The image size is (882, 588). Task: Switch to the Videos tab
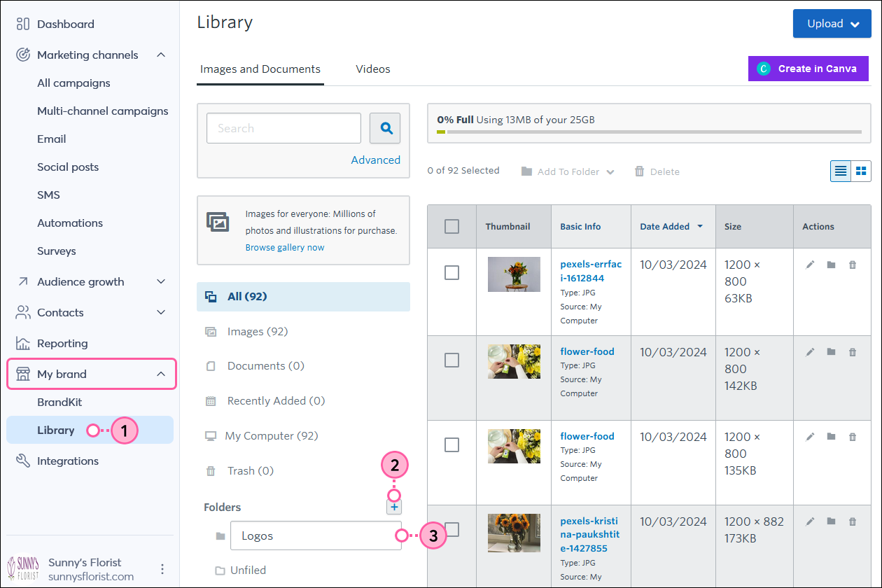(x=373, y=69)
